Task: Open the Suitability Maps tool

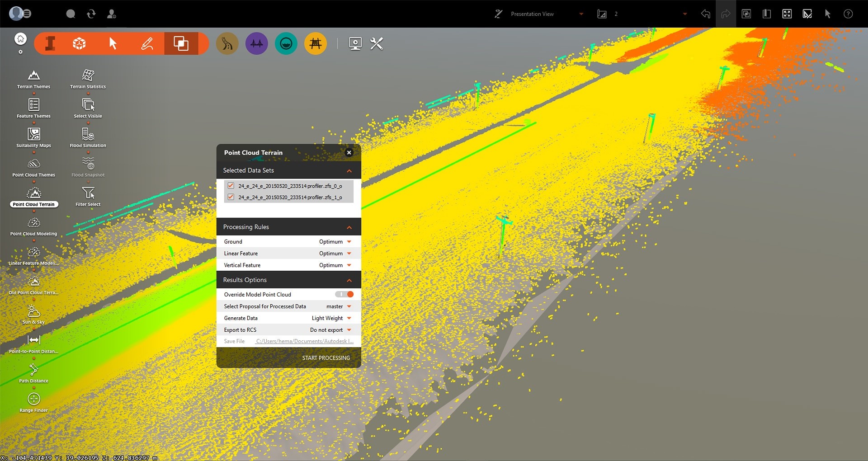Action: click(x=33, y=138)
